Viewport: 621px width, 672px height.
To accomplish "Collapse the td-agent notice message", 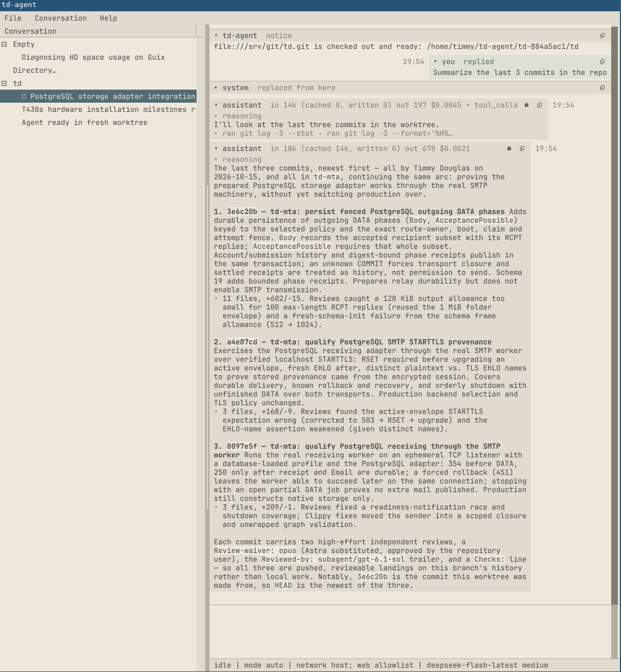I will click(x=216, y=35).
